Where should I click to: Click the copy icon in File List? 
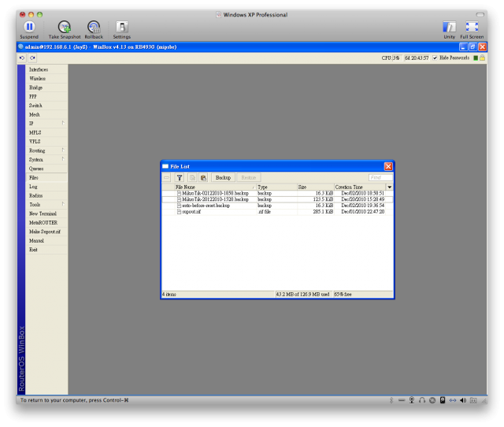click(x=192, y=177)
